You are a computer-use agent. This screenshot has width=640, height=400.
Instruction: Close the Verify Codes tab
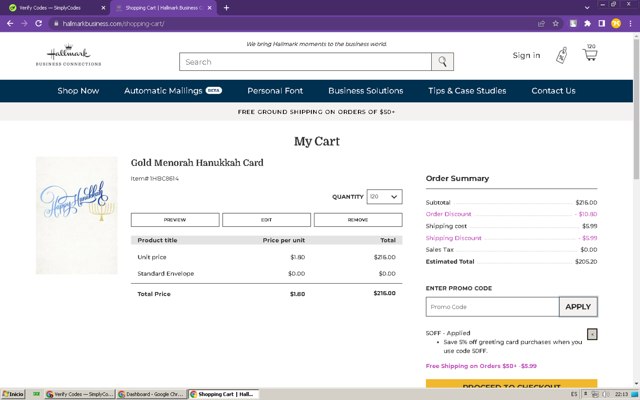click(x=103, y=8)
